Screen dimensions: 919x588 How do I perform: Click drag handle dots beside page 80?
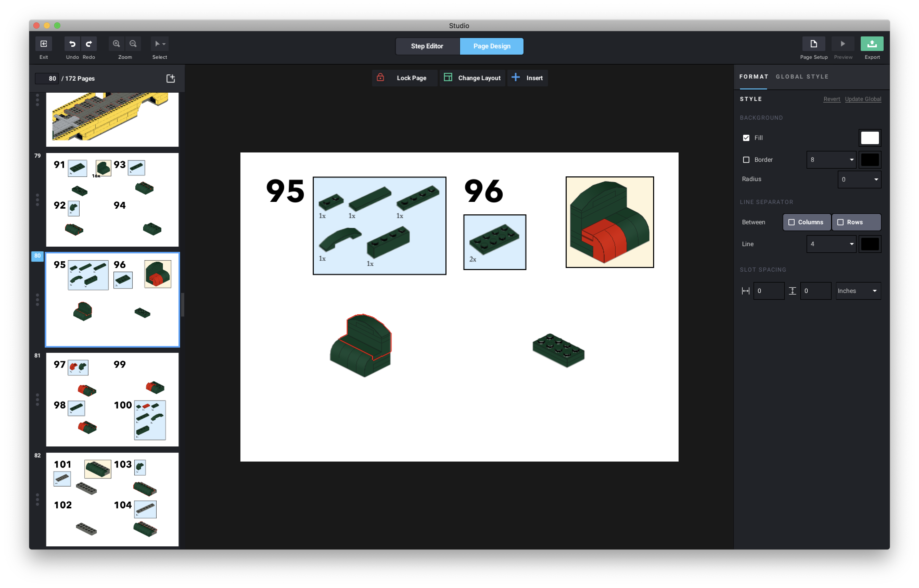(x=37, y=300)
